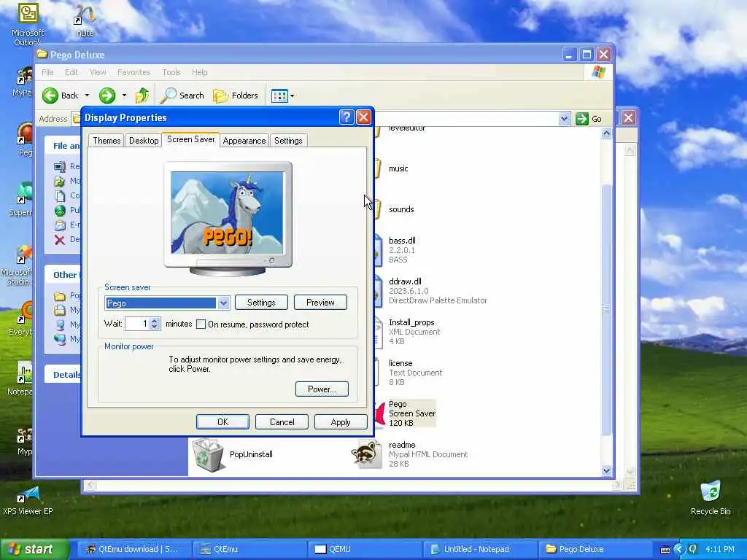Image resolution: width=747 pixels, height=560 pixels.
Task: Go up one folder level icon
Action: 142,96
